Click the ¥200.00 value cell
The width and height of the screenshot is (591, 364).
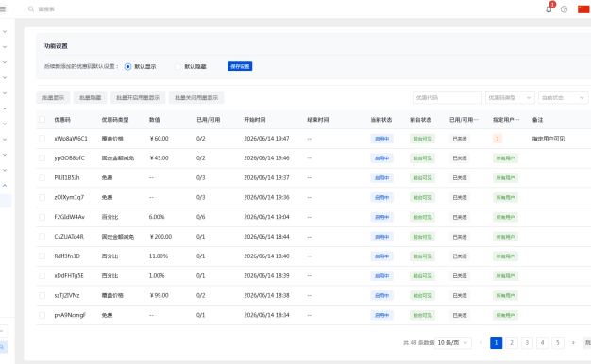pyautogui.click(x=160, y=237)
